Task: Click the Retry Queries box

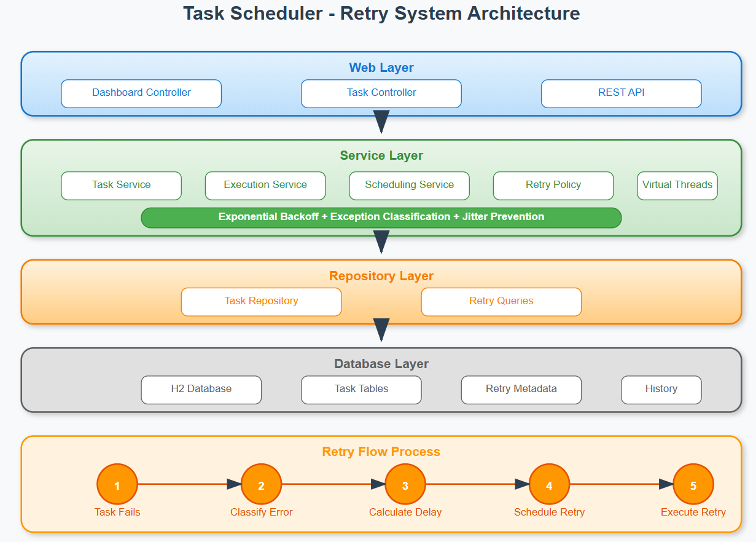Action: coord(501,302)
